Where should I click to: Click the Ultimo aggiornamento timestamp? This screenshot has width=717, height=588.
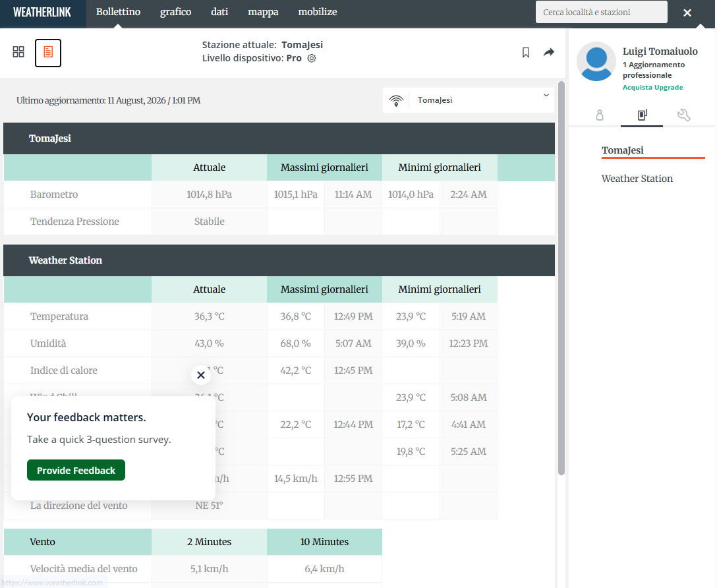[108, 100]
